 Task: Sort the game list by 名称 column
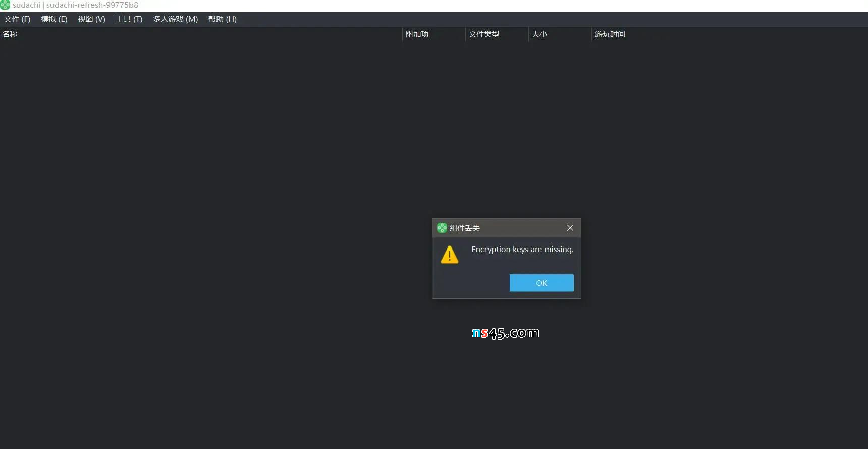point(10,34)
